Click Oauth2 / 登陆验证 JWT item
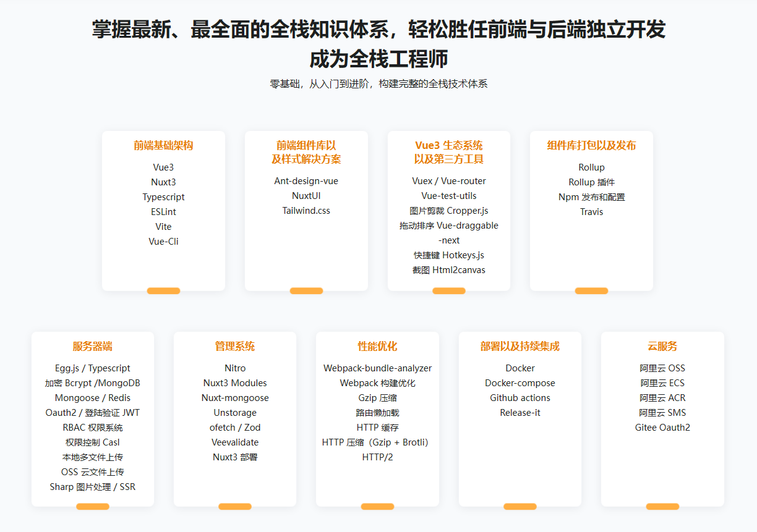757x532 pixels. (93, 413)
